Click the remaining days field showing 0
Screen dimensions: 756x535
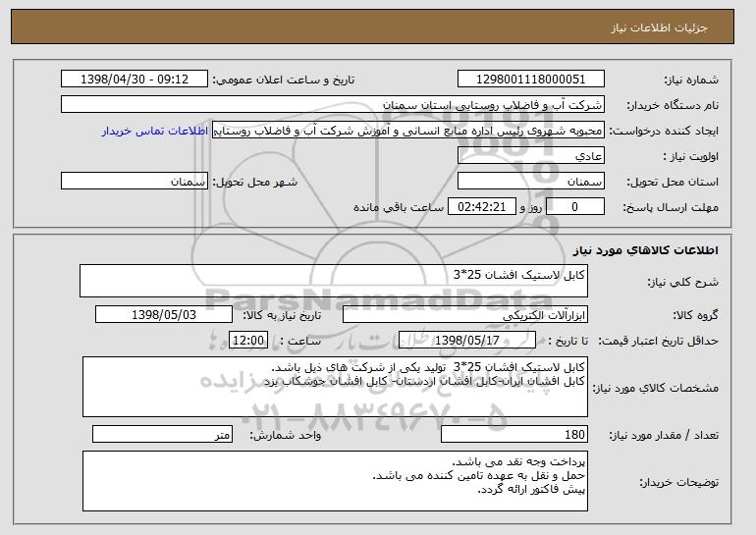pyautogui.click(x=574, y=207)
